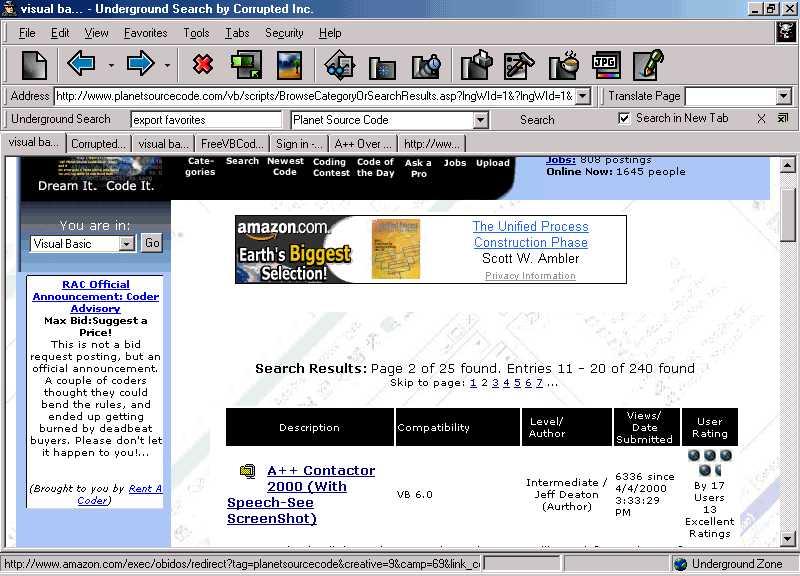Screen dimensions: 800x576
Task: Toggle the Search in New Tab checkbox
Action: pyautogui.click(x=625, y=118)
